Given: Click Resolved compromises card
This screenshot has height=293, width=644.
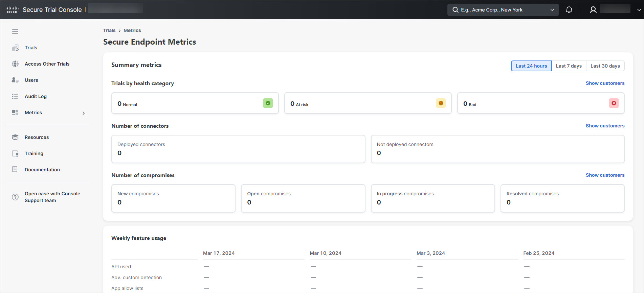Looking at the screenshot, I should (x=562, y=198).
